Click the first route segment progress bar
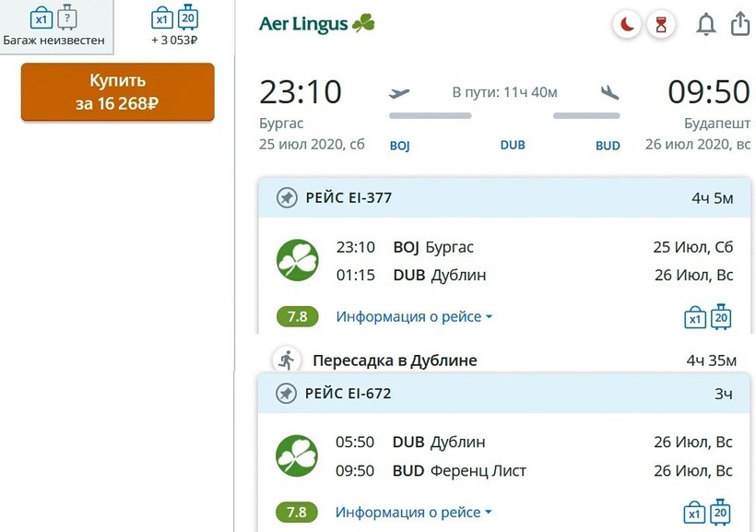The image size is (756, 532). point(430,116)
